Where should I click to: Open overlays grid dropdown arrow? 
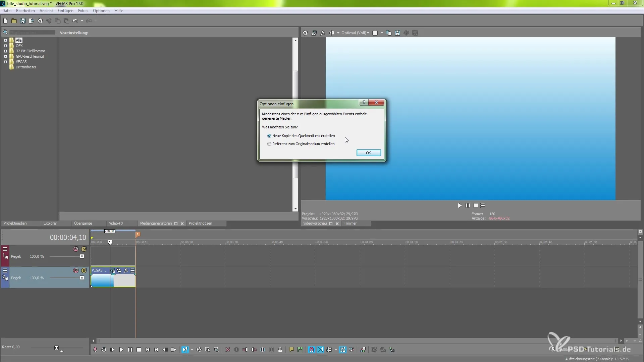point(382,33)
